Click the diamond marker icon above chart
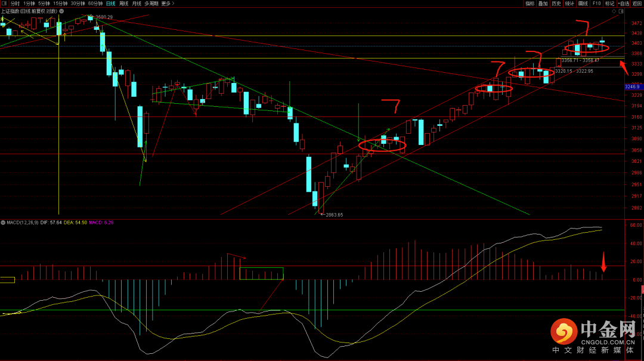The image size is (644, 361). coord(614,11)
